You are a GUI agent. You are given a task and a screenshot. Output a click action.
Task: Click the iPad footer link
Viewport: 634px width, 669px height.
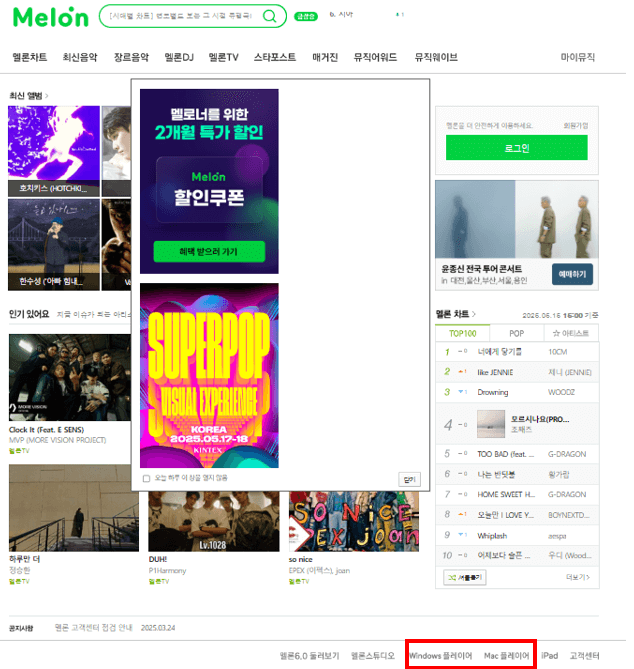550,655
